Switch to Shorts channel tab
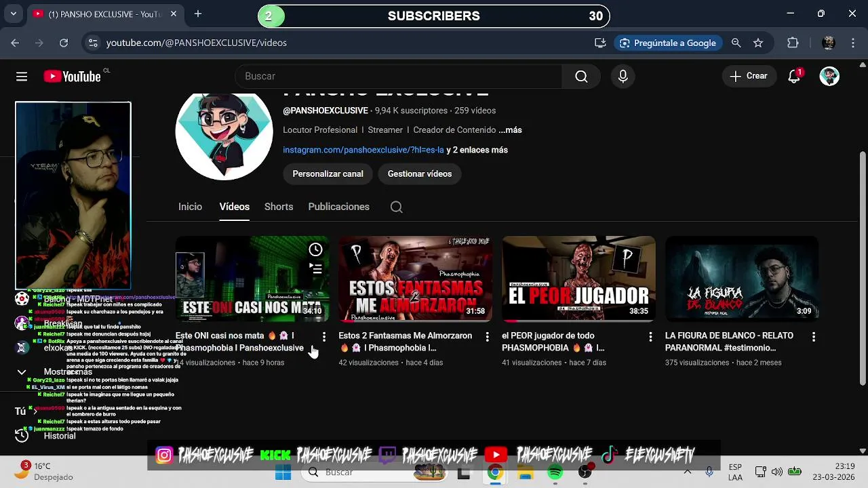Screen dimensions: 868x488 point(279,207)
